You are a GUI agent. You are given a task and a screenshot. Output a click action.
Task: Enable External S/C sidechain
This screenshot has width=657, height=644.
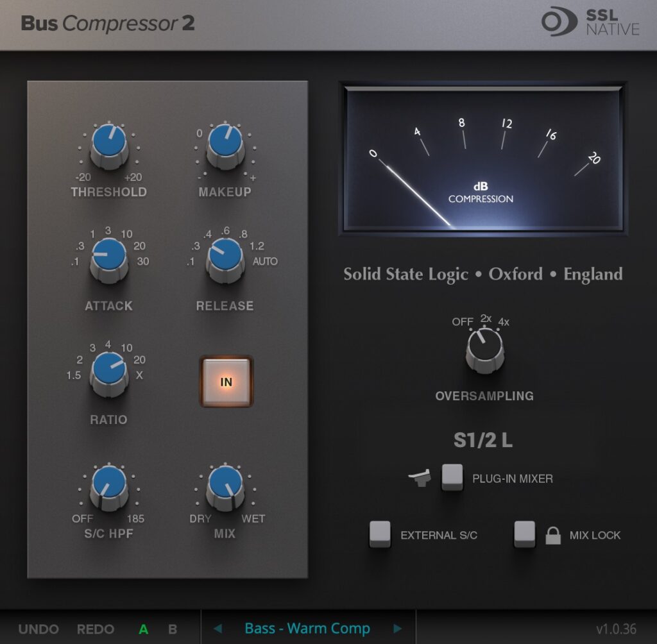click(379, 534)
